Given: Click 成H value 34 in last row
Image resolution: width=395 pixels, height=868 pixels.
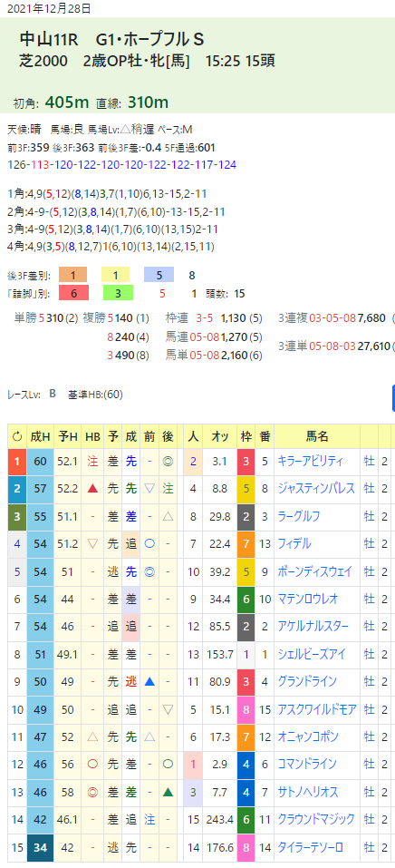Looking at the screenshot, I should pos(41,848).
